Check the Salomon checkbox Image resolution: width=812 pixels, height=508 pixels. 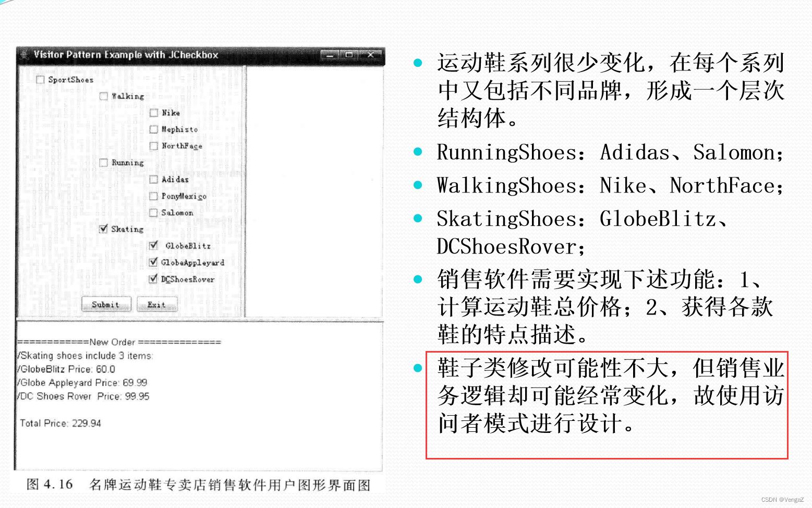click(154, 213)
